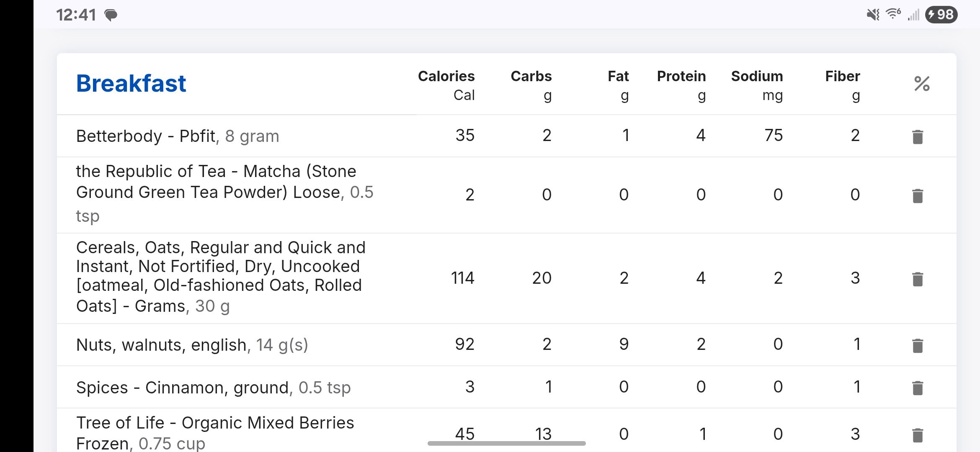Delete the walnuts entry
980x452 pixels.
tap(917, 345)
